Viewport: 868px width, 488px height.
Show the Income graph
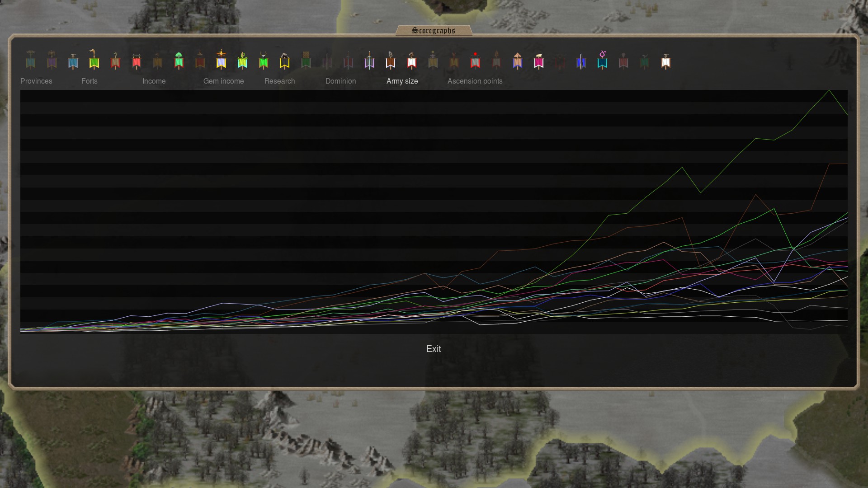point(154,81)
